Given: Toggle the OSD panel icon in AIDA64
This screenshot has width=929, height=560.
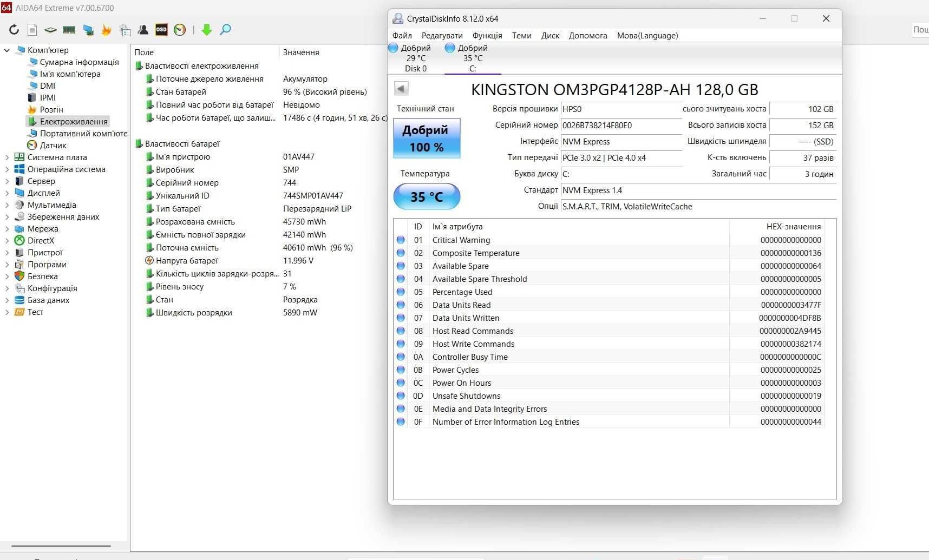Looking at the screenshot, I should click(x=161, y=30).
